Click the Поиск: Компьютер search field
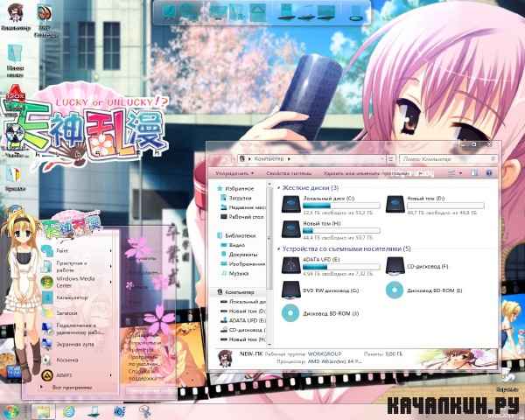This screenshot has width=525, height=420. click(x=448, y=159)
